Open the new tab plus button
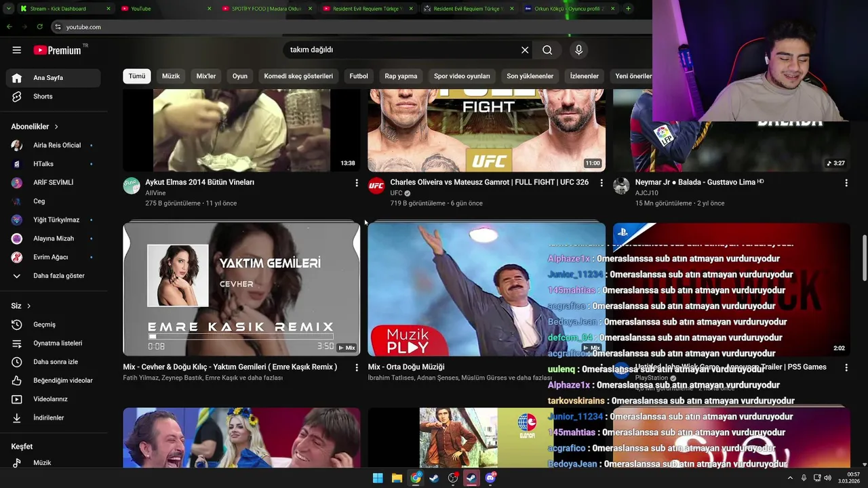Image resolution: width=868 pixels, height=488 pixels. coord(628,8)
